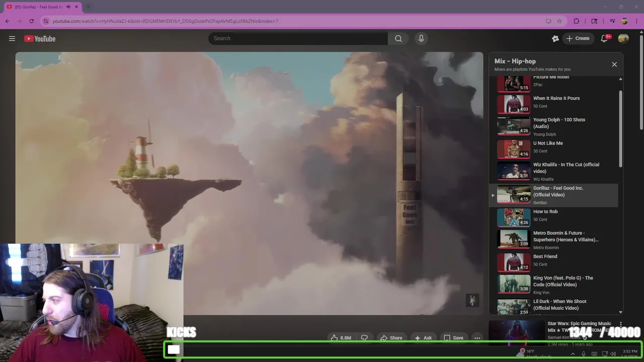
Task: Open the Chrome search tabs icon
Action: click(594, 21)
